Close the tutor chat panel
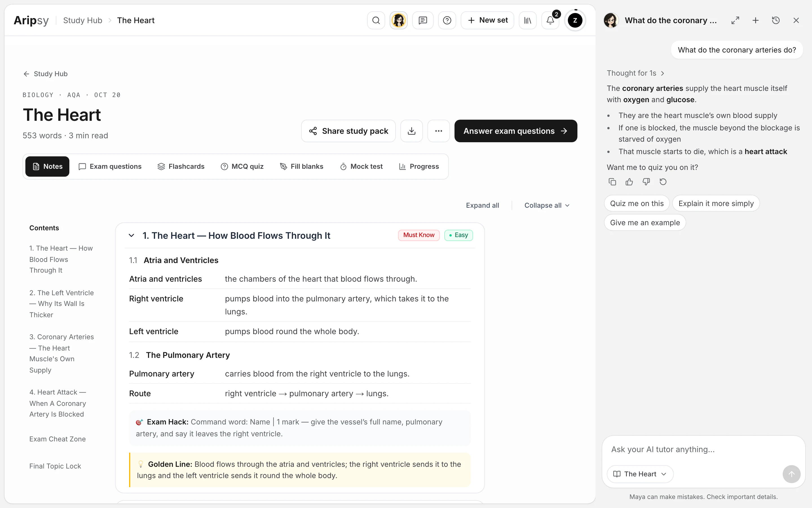The image size is (812, 508). point(796,21)
